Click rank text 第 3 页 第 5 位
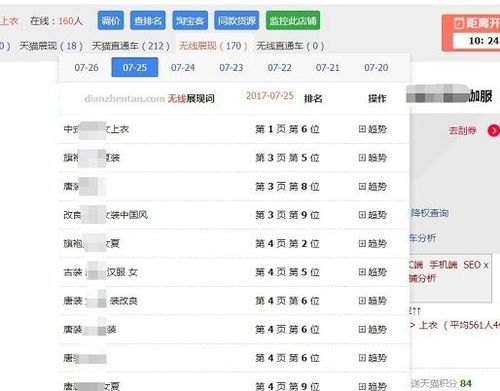 (x=287, y=158)
